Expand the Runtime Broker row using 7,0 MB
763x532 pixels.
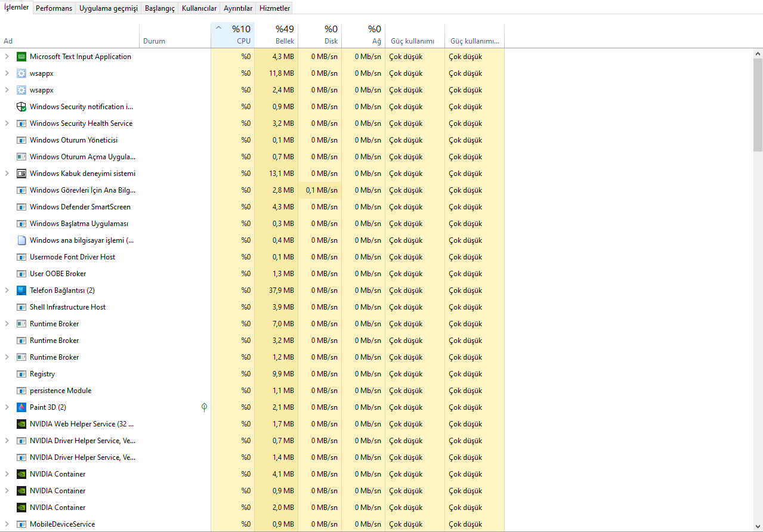tap(7, 324)
